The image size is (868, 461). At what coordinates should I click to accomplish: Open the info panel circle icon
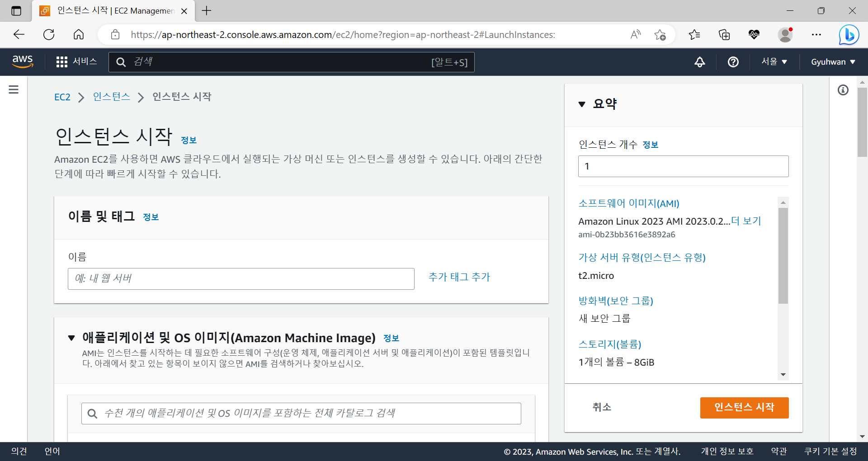843,90
